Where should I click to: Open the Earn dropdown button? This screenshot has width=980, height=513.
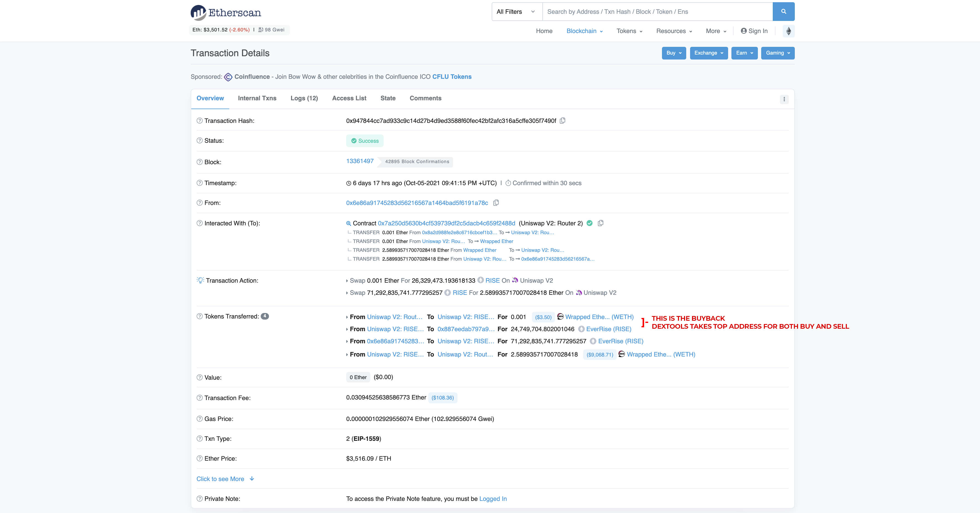click(x=744, y=53)
